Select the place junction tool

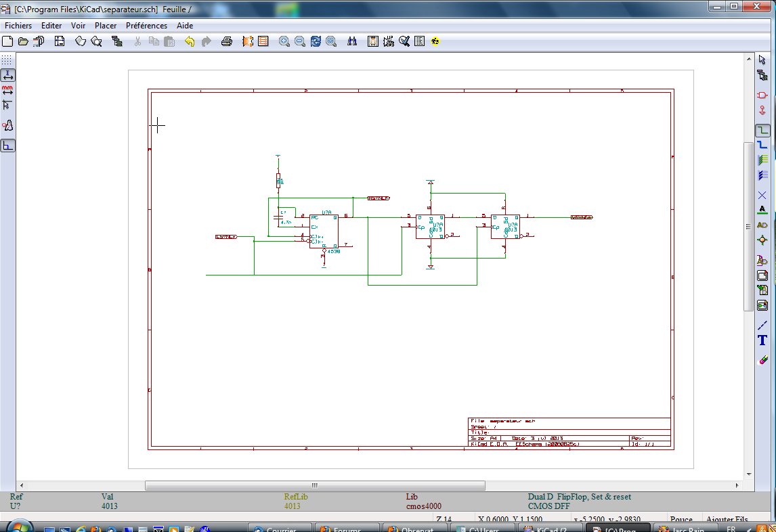point(762,240)
